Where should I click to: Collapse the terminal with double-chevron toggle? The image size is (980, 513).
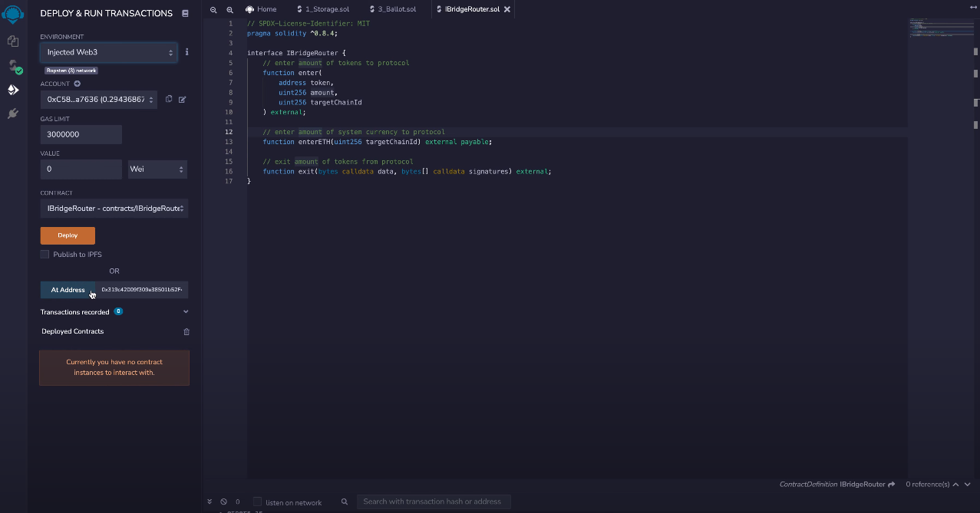click(210, 502)
